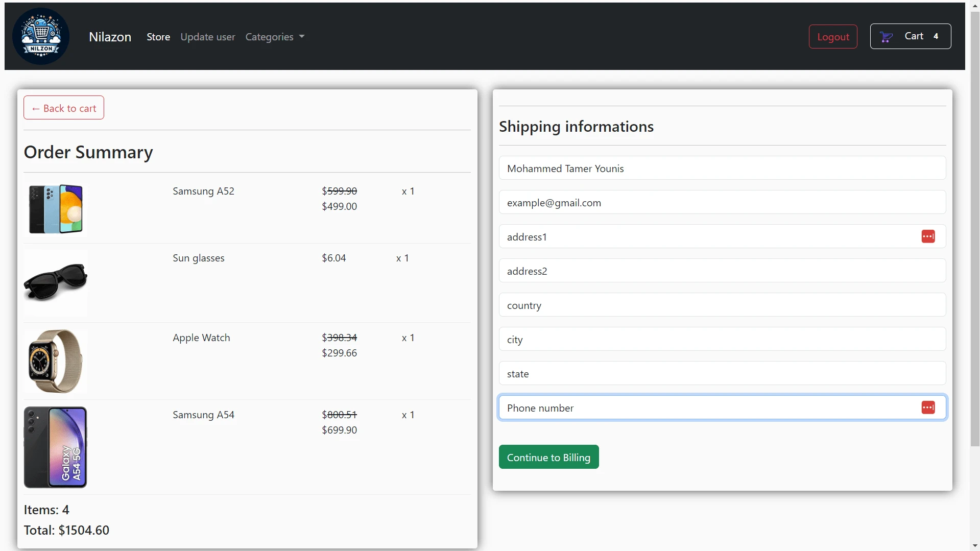Image resolution: width=980 pixels, height=551 pixels.
Task: Click the $6.04 price
Action: tap(333, 258)
